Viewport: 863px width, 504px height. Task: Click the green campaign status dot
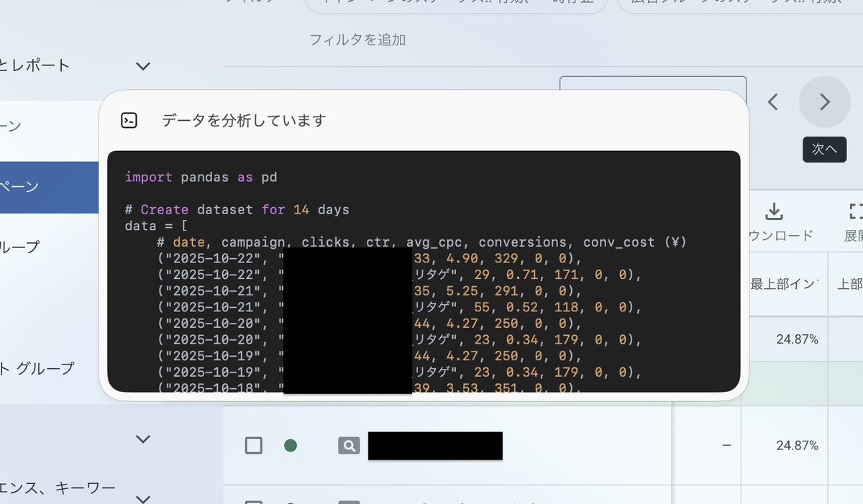tap(291, 445)
